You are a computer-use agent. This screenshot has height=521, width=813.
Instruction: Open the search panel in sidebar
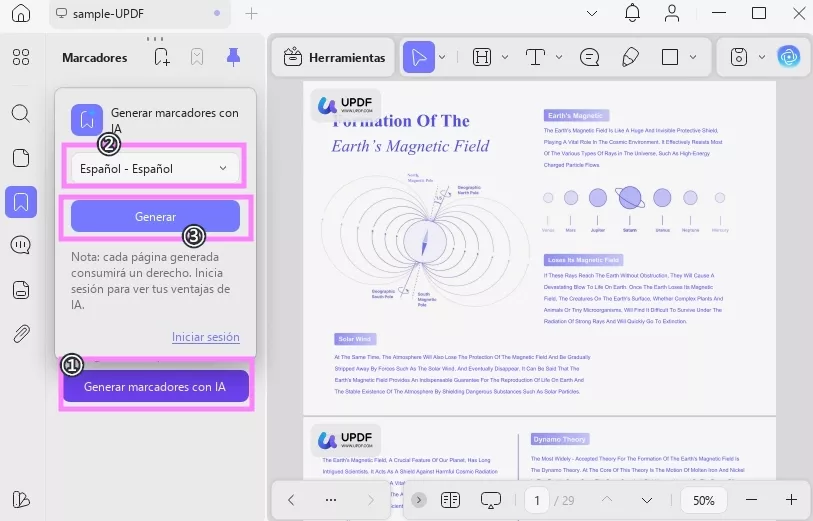point(21,113)
